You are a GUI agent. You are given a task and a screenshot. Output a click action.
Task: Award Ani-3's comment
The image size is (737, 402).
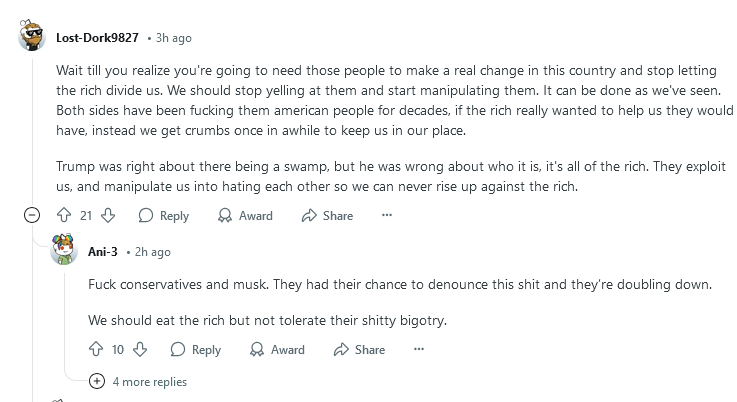point(277,349)
